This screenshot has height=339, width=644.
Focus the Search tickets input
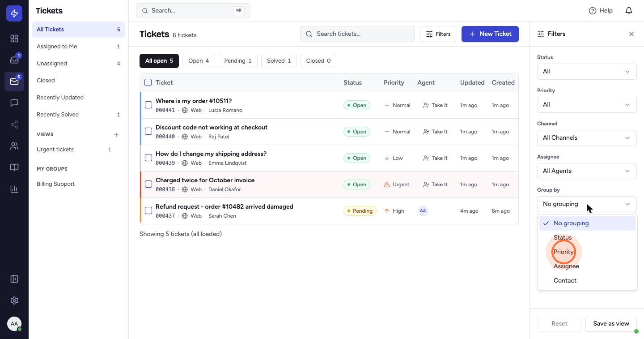click(x=357, y=34)
